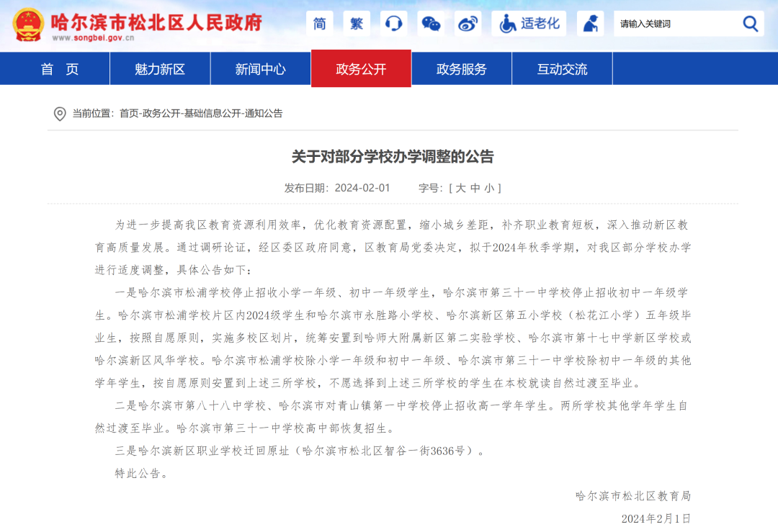The height and width of the screenshot is (532, 778).
Task: Click the accessibility reader person icon
Action: pyautogui.click(x=591, y=24)
